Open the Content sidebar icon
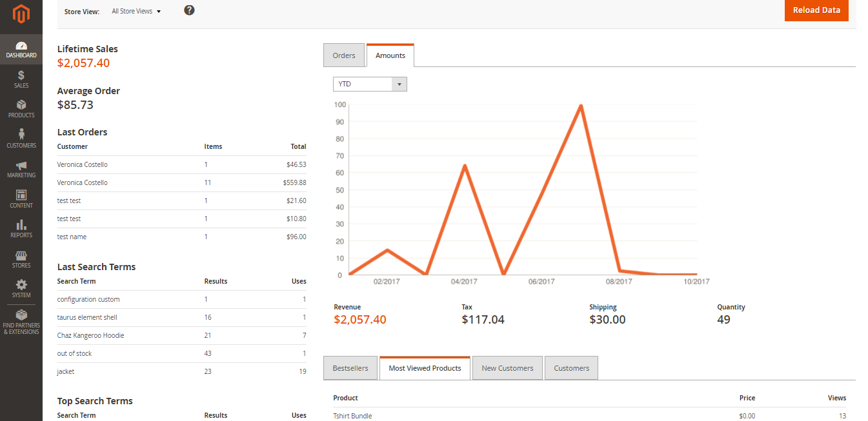 tap(21, 195)
